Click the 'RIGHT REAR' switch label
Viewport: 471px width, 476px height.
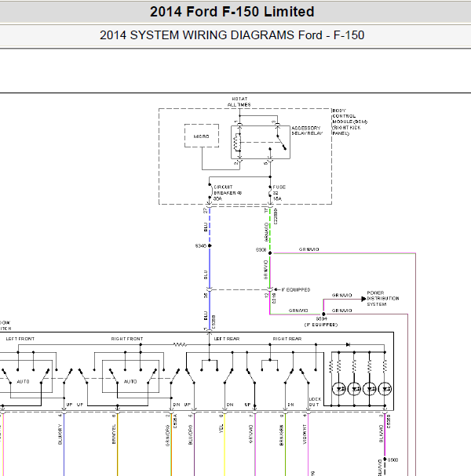(287, 339)
